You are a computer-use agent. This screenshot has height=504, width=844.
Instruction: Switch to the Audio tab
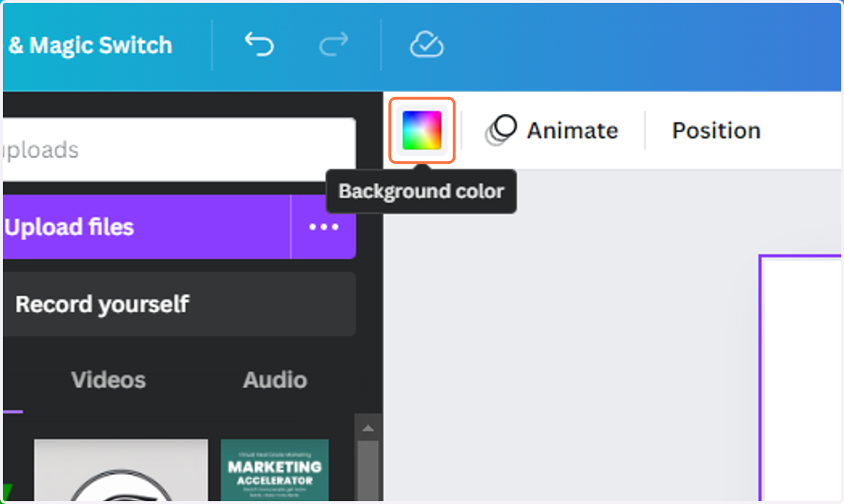(275, 380)
